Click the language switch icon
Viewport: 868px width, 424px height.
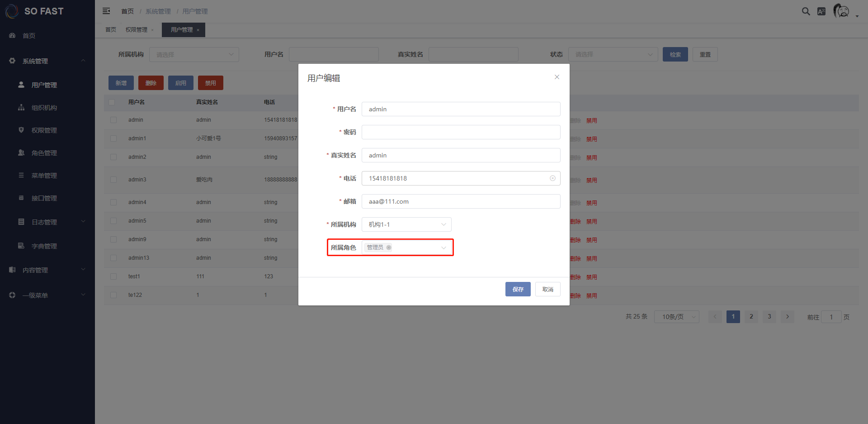822,11
